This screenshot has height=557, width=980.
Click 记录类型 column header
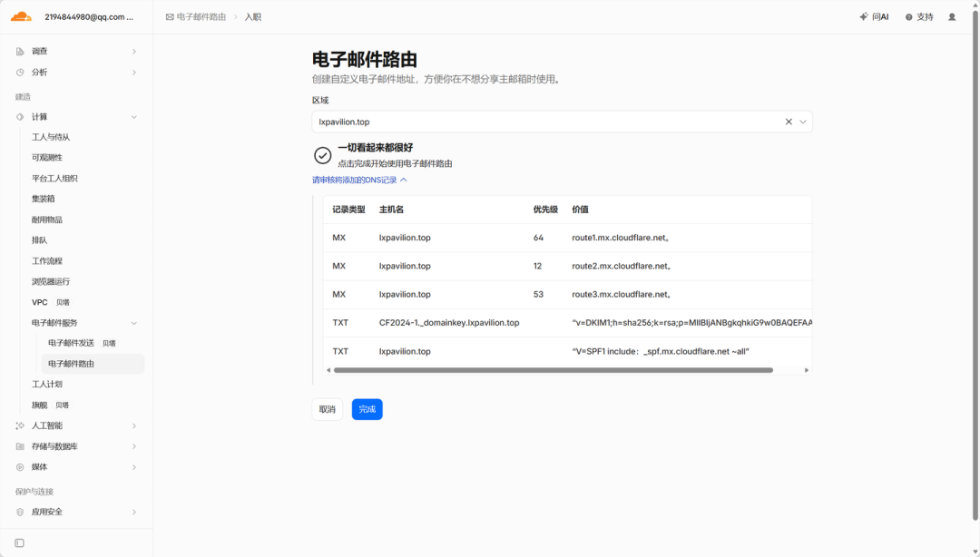pyautogui.click(x=348, y=210)
